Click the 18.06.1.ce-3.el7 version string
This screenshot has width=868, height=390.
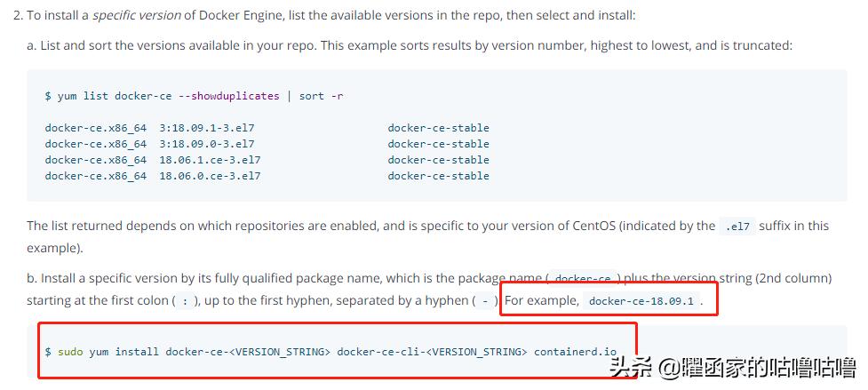click(x=210, y=160)
